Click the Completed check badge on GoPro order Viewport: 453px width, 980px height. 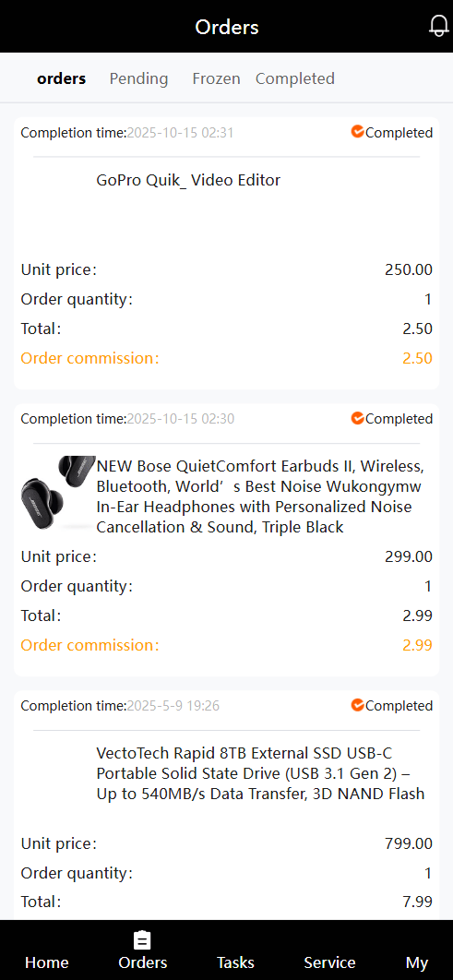(357, 131)
